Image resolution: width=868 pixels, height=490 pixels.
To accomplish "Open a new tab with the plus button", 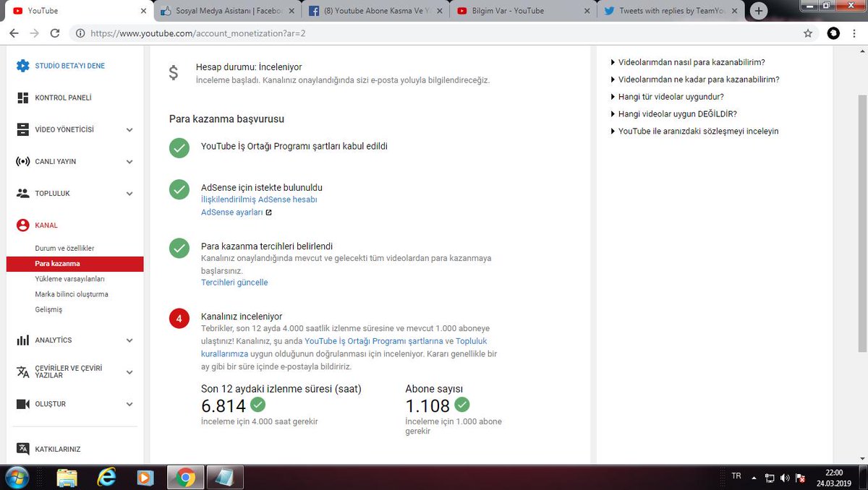I will click(x=759, y=11).
